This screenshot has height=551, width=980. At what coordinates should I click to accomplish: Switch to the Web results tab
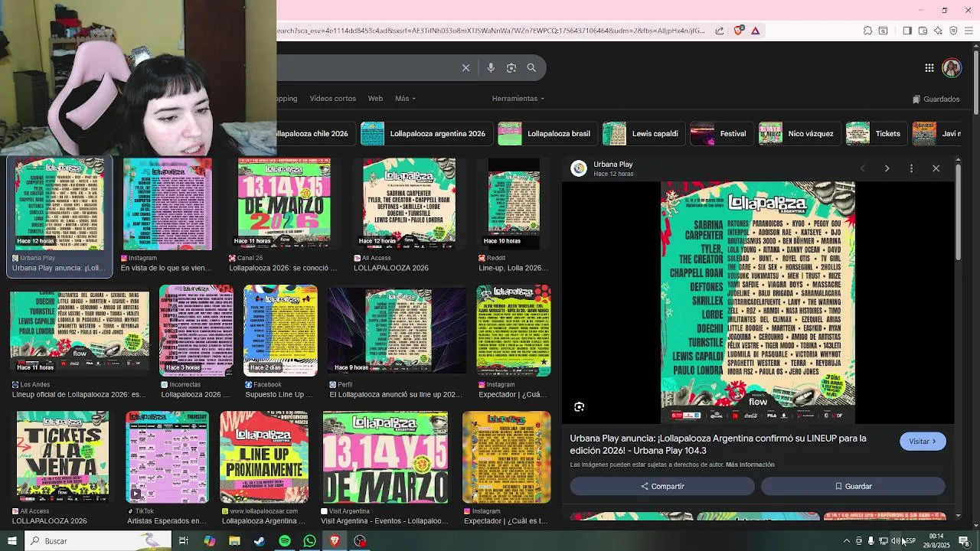(375, 98)
